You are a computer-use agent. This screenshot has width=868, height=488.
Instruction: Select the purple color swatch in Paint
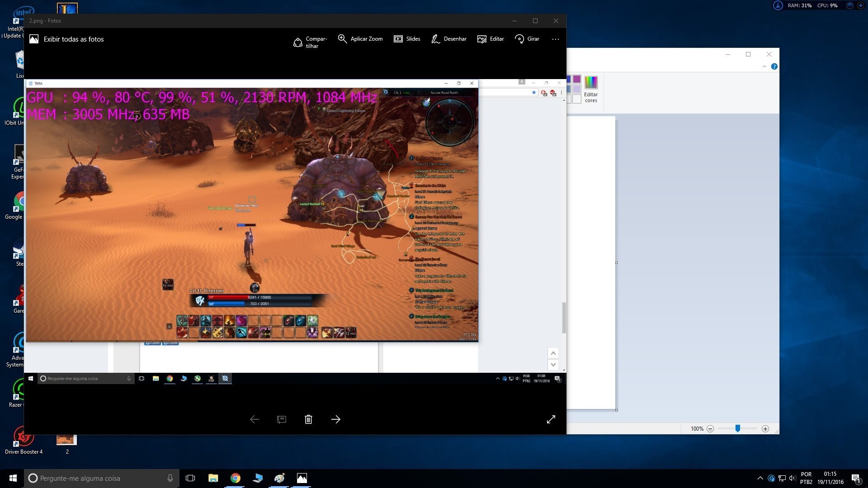577,79
